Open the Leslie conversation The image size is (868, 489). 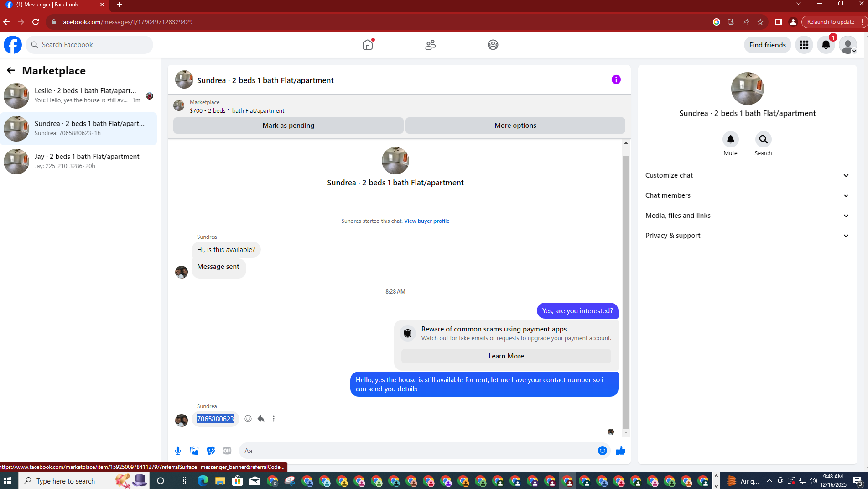[78, 96]
